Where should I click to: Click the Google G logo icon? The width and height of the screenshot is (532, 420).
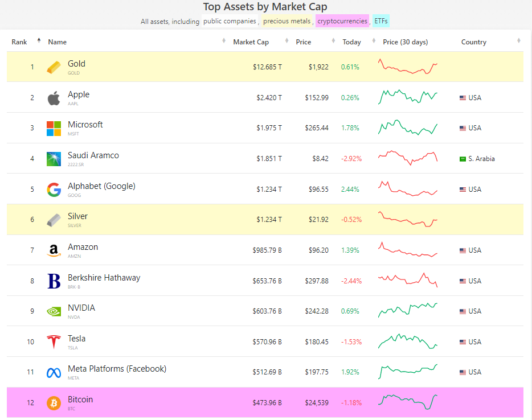54,190
